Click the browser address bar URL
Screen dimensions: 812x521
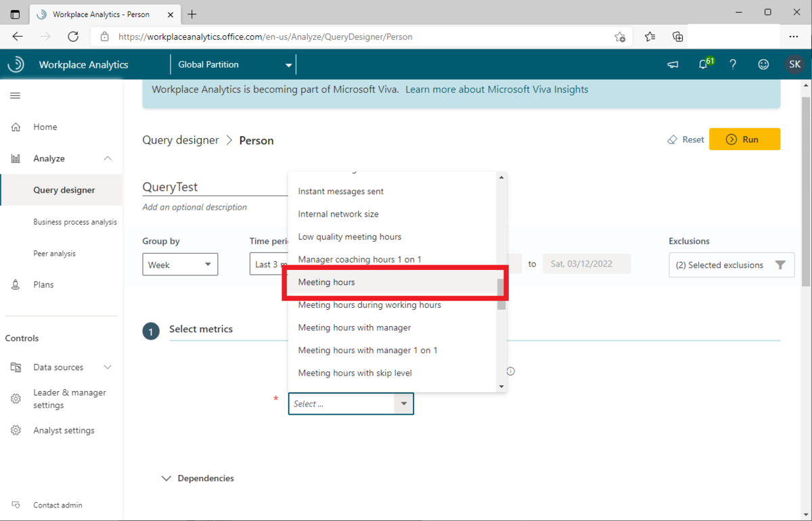click(265, 37)
